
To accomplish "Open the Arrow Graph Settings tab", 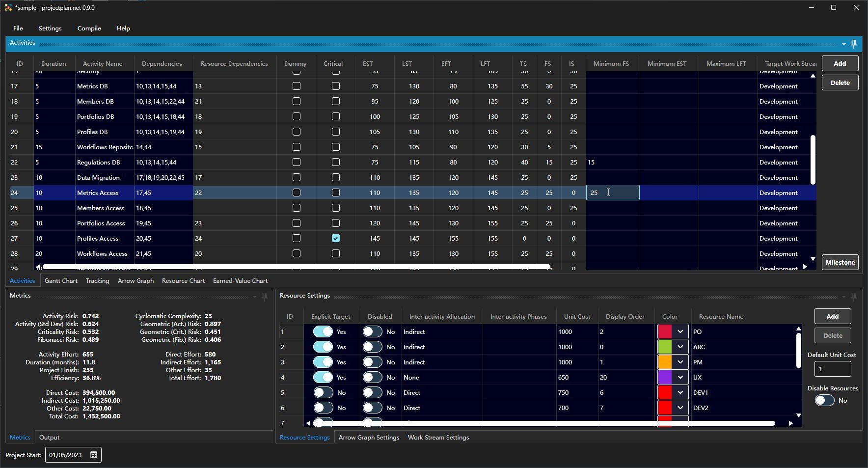I will [369, 438].
